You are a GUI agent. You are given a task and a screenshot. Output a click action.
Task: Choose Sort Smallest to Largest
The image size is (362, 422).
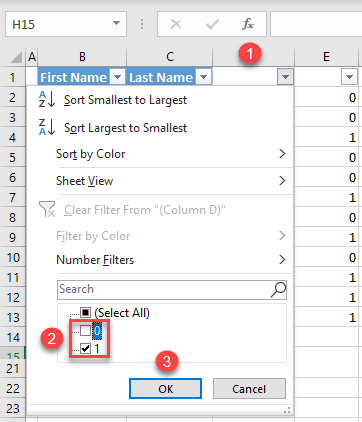126,100
